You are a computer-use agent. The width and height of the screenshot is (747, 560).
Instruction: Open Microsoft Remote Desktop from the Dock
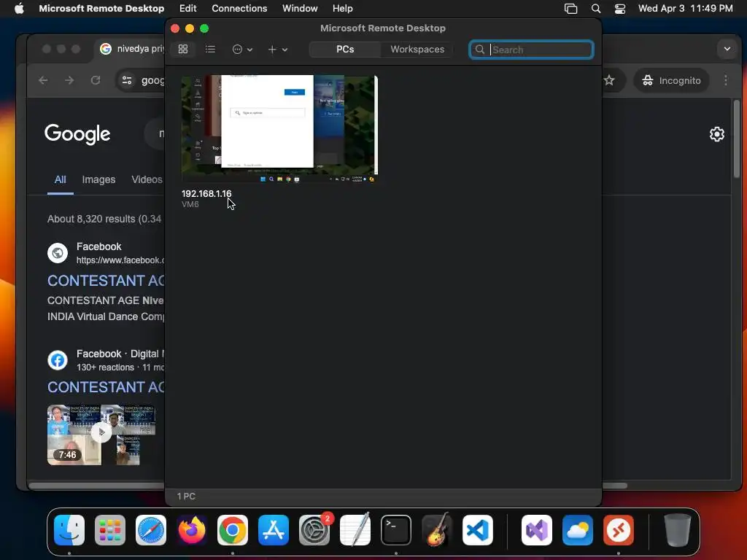pyautogui.click(x=619, y=530)
